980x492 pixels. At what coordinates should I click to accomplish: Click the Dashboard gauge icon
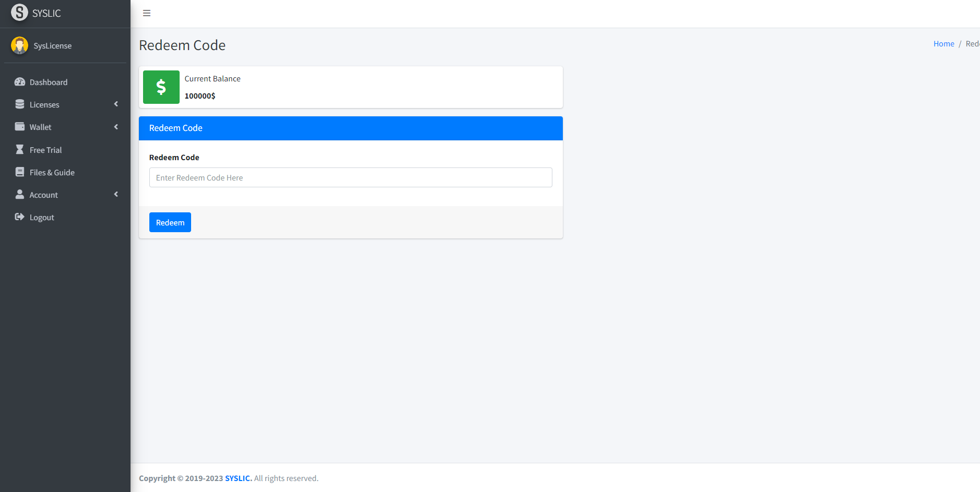[x=20, y=82]
